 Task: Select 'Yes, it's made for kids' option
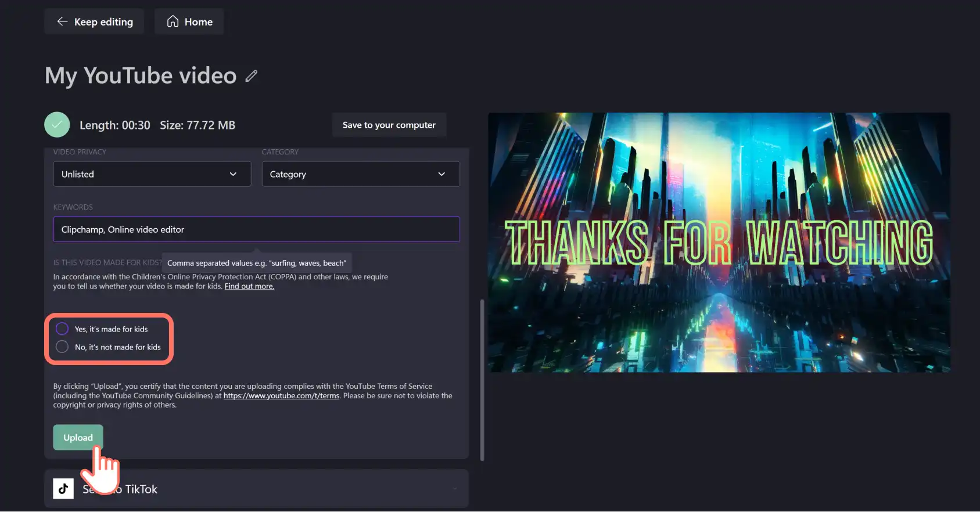tap(62, 329)
